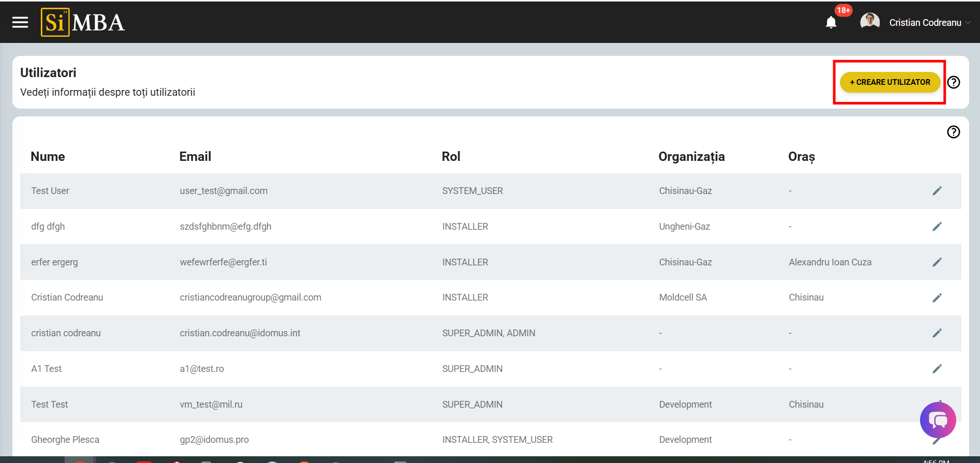Image resolution: width=980 pixels, height=463 pixels.
Task: Edit the dfg dfgh user row
Action: pyautogui.click(x=937, y=227)
